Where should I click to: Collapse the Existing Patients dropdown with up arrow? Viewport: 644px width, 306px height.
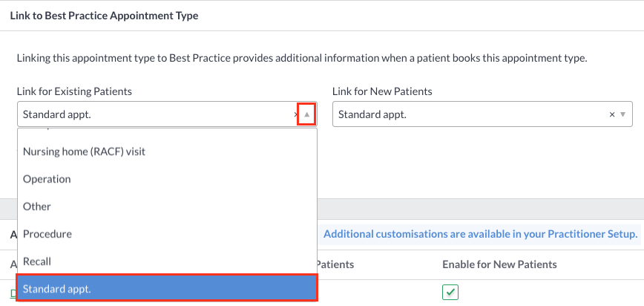tap(306, 114)
